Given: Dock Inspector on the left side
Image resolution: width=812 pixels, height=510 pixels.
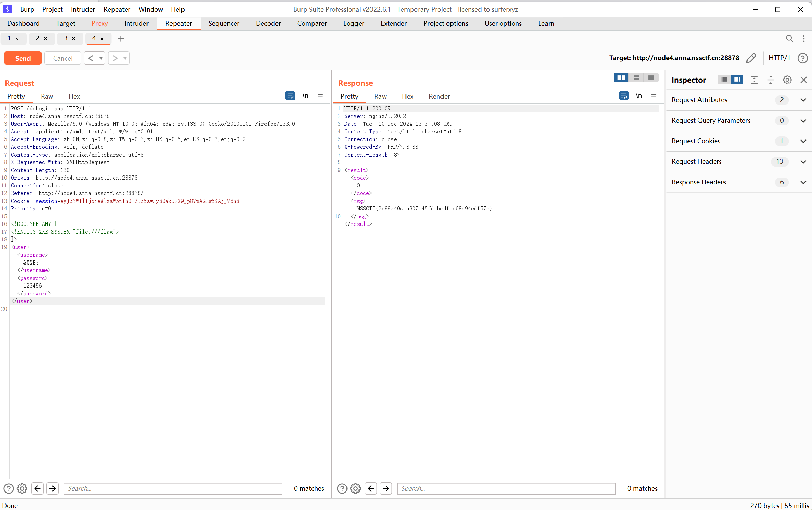Looking at the screenshot, I should [724, 80].
